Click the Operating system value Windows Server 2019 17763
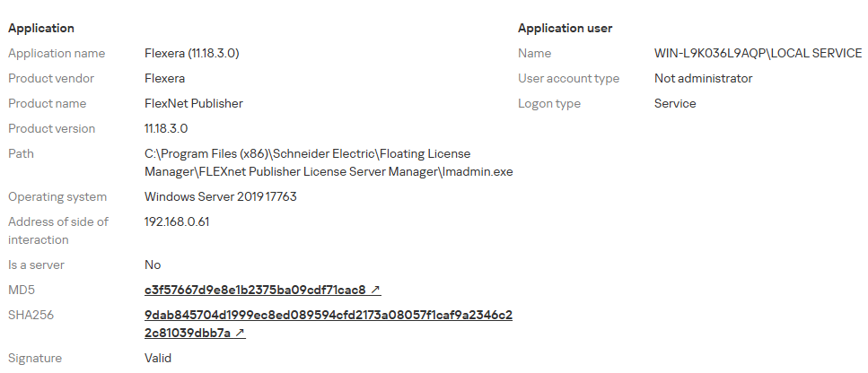Viewport: 868px width, 373px height. click(220, 196)
